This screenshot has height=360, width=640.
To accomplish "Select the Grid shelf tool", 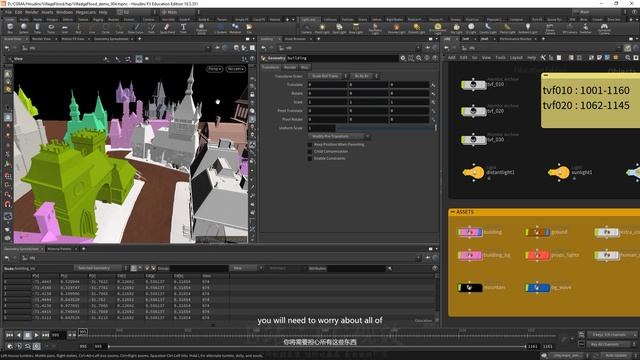I will 64,28.
